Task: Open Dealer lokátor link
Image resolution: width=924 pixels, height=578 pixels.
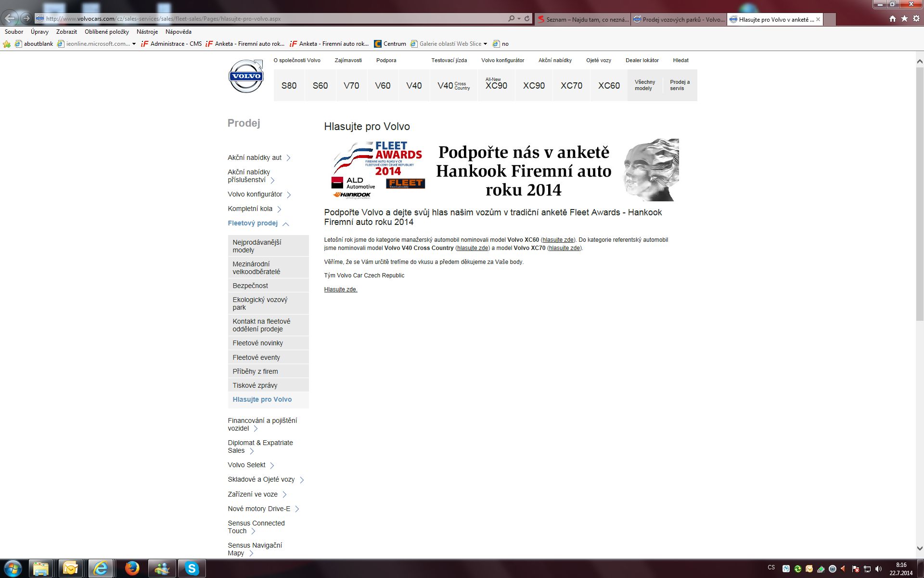Action: (642, 61)
